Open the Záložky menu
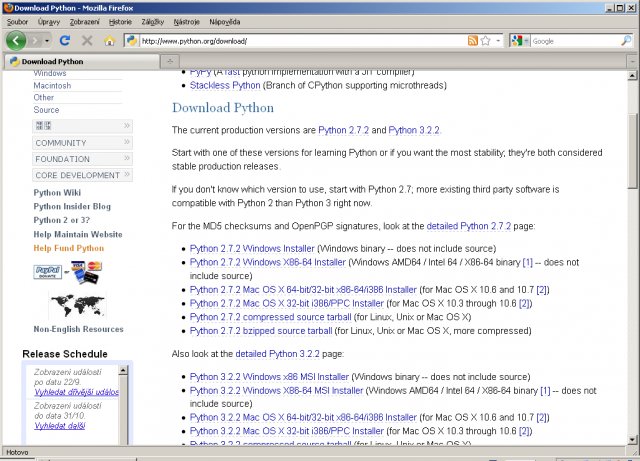This screenshot has height=461, width=640. pos(153,22)
